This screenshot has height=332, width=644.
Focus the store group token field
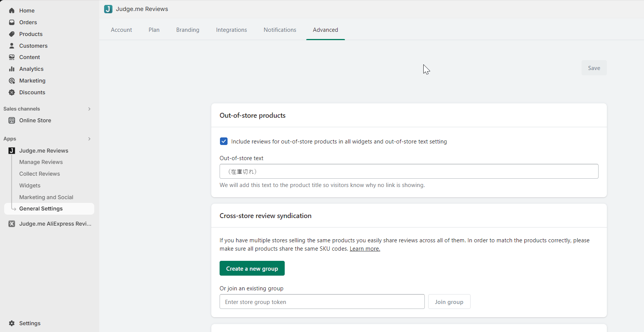(x=322, y=302)
